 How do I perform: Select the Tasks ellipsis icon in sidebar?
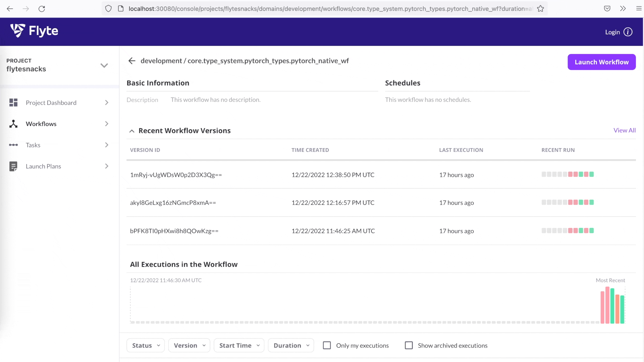[x=13, y=145]
